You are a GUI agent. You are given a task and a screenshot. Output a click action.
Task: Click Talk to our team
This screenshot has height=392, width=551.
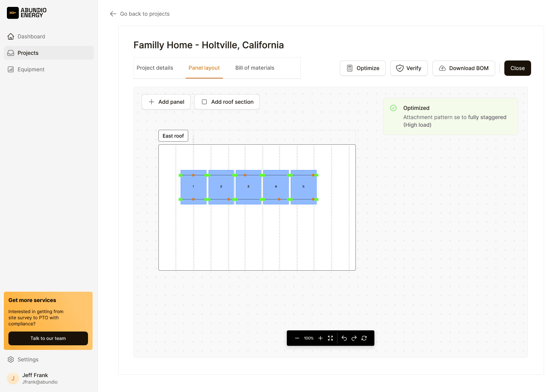point(48,338)
